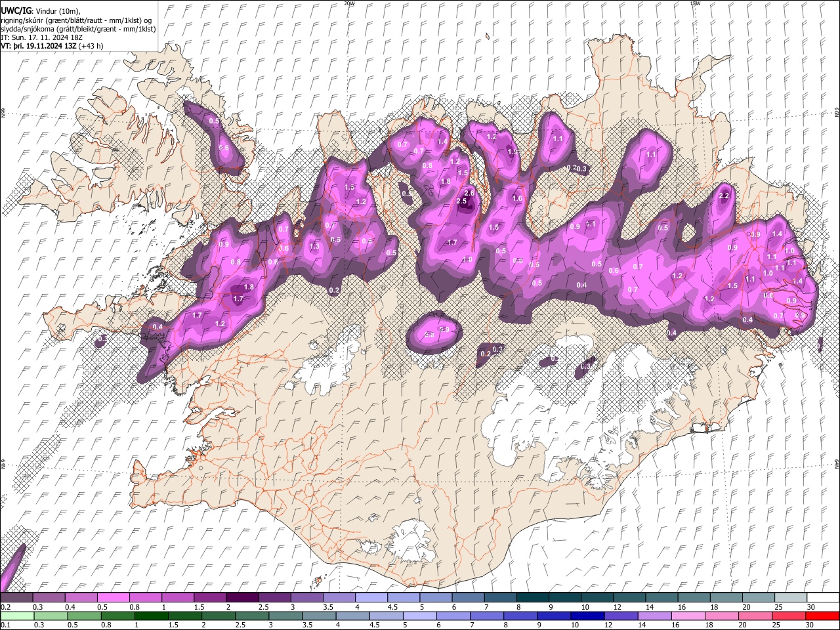Click the "0.2" label in the snow legend
840x630 pixels.
6,607
